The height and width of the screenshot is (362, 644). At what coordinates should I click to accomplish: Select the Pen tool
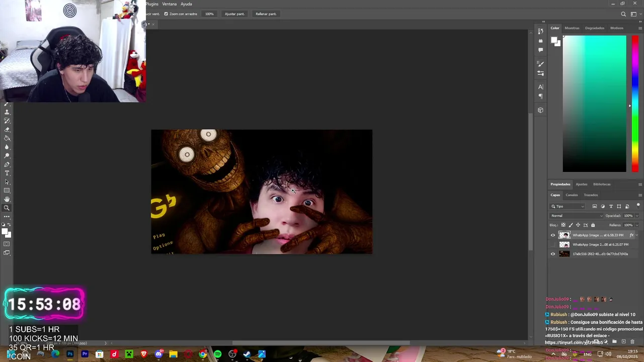pyautogui.click(x=7, y=164)
